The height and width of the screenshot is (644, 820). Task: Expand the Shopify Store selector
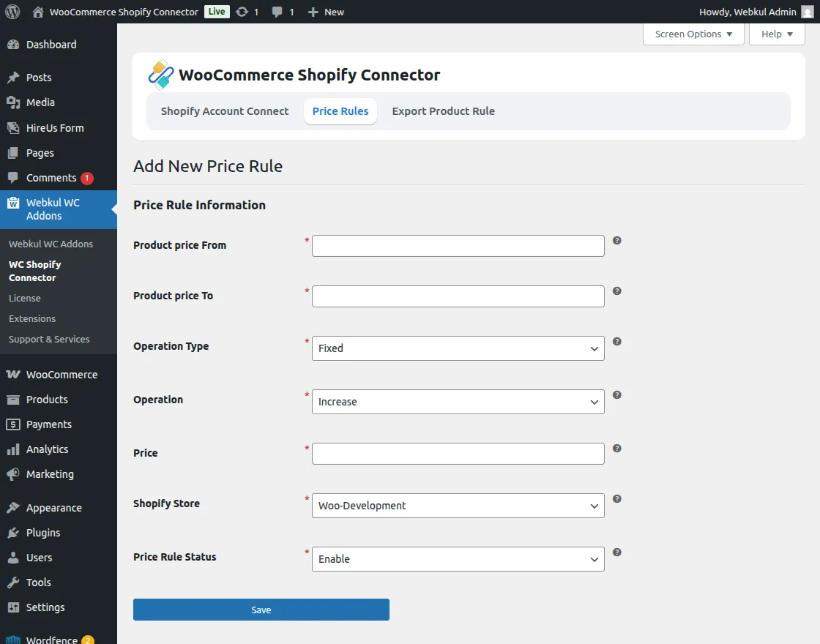(458, 506)
